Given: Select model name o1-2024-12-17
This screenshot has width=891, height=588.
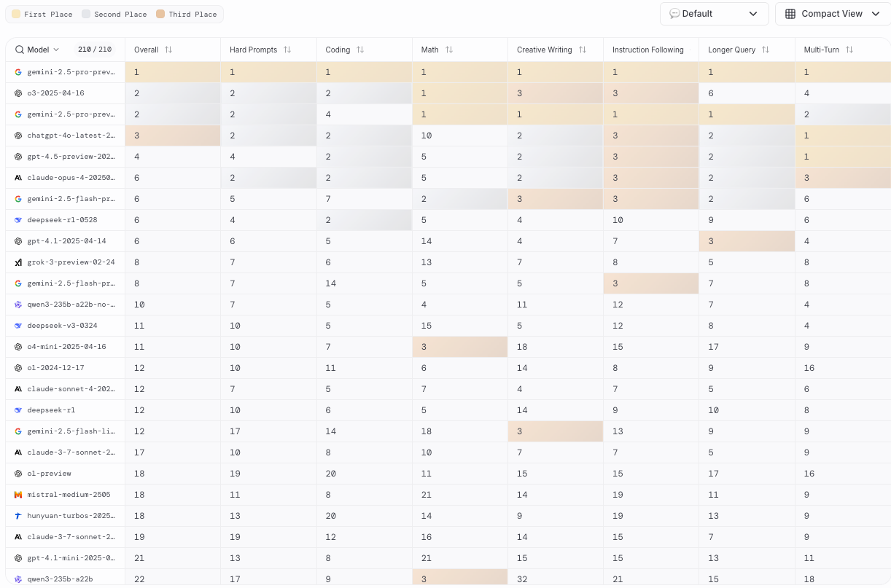Looking at the screenshot, I should [55, 368].
